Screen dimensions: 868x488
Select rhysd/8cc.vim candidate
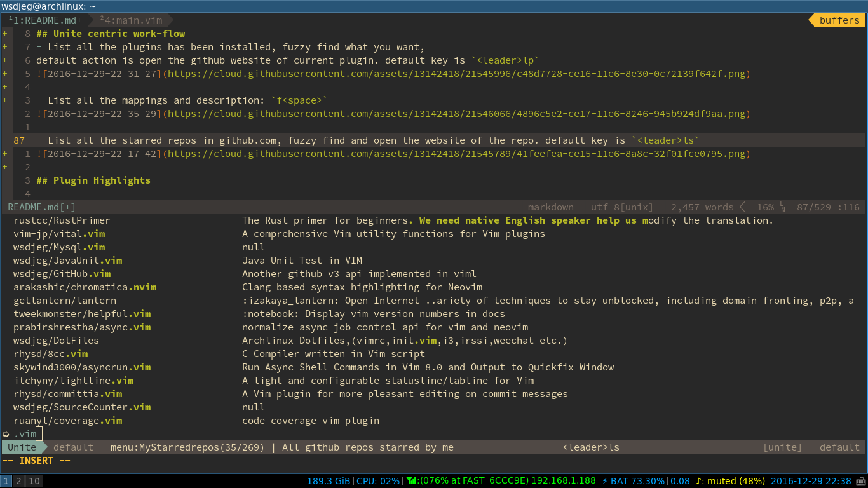[50, 354]
